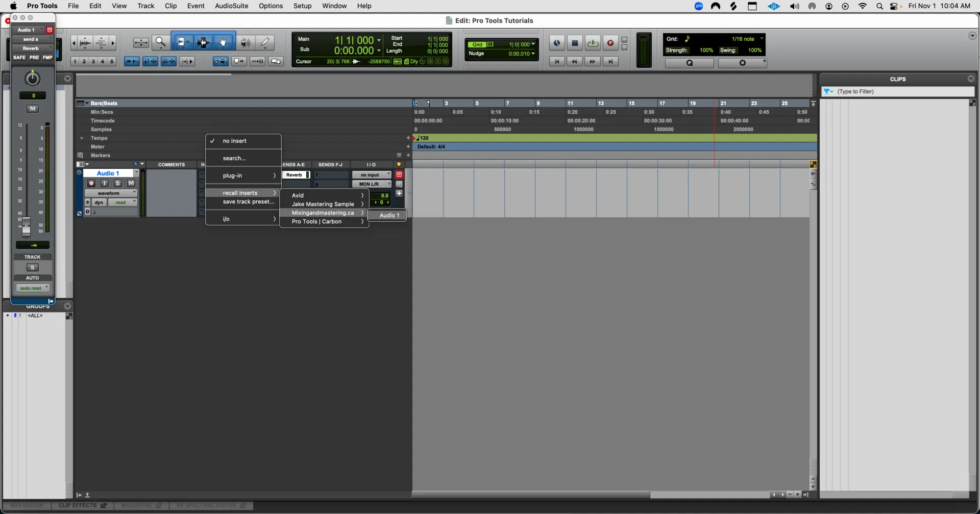Mute the Audio 1 track
Screen dimensions: 980x514
coord(131,184)
